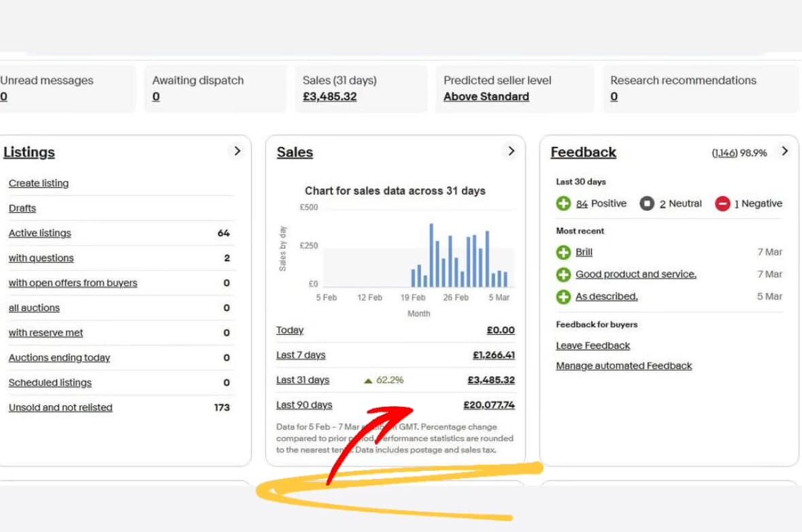The image size is (802, 532).
Task: Expand the Feedback panel chevron
Action: 784,151
